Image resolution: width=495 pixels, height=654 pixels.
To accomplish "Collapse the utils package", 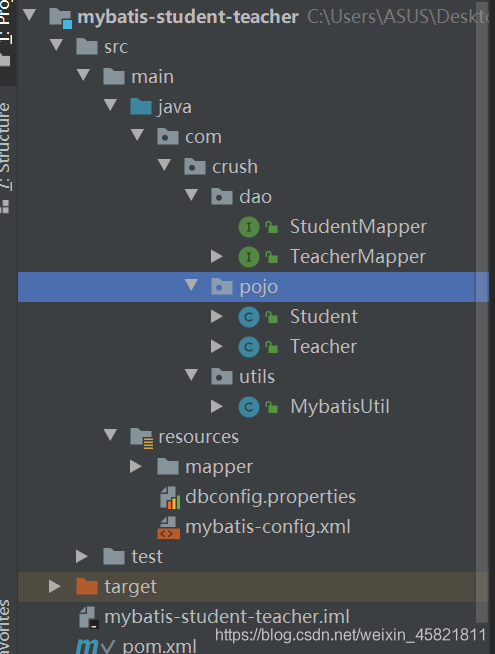I will tap(191, 375).
